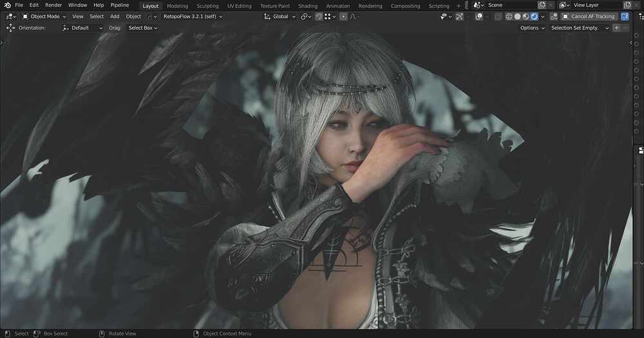Open the Window menu
644x338 pixels.
[78, 5]
